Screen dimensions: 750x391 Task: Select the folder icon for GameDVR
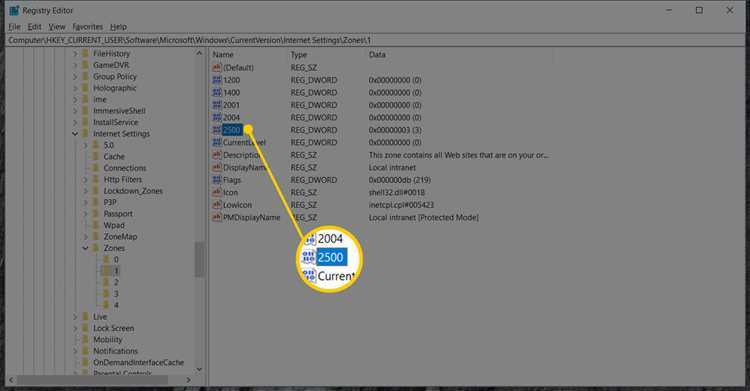(86, 65)
